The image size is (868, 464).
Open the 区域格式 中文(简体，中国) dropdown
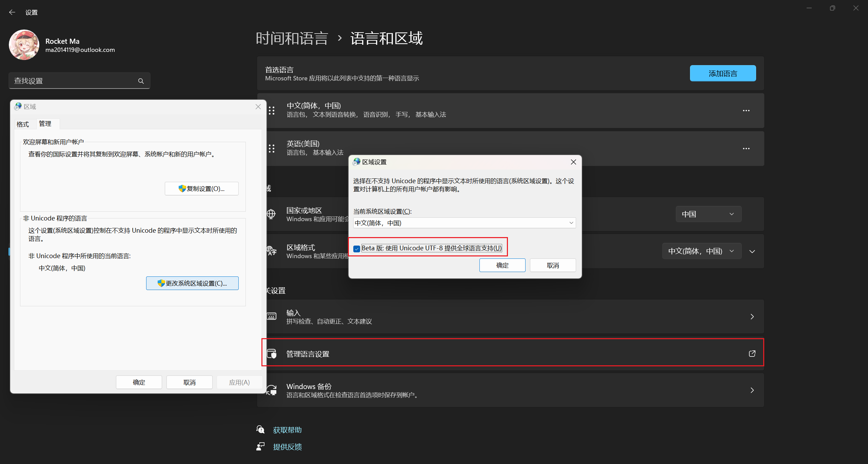pos(701,251)
